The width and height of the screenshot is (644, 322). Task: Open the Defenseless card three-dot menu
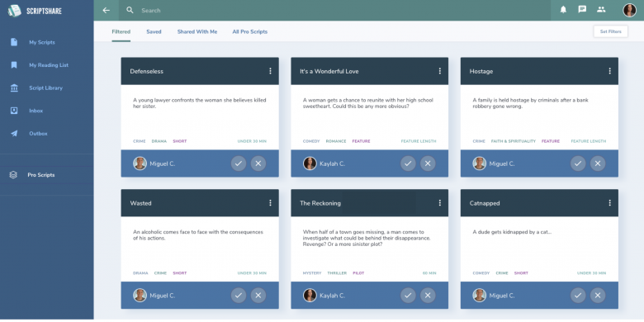(x=270, y=71)
